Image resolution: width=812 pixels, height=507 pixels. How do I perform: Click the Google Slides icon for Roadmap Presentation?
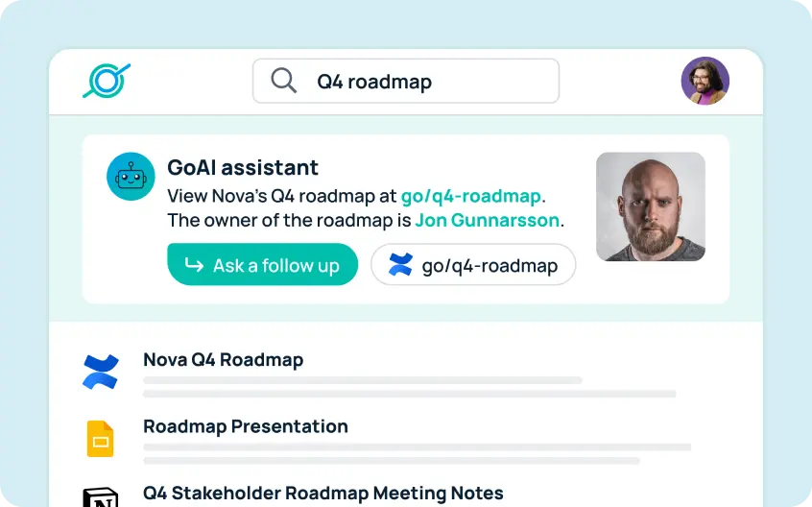[x=100, y=439]
